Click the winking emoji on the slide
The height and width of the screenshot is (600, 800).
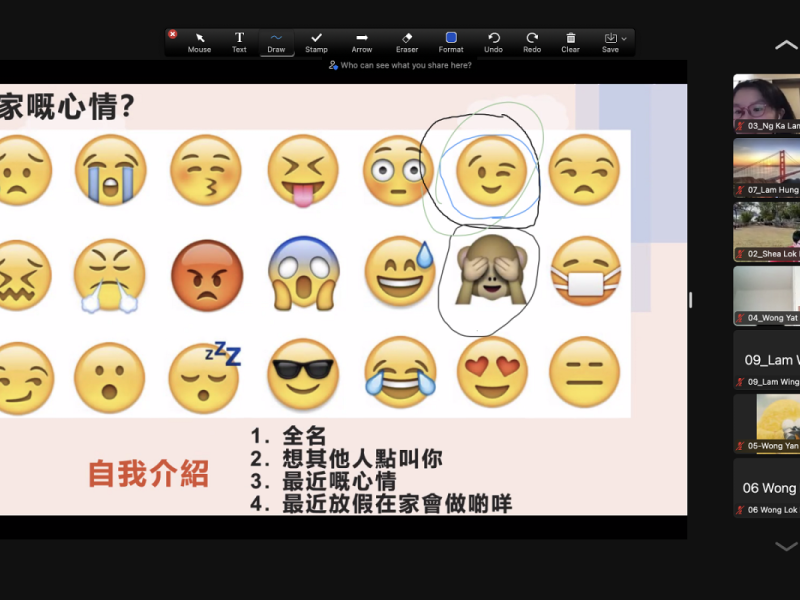click(491, 171)
